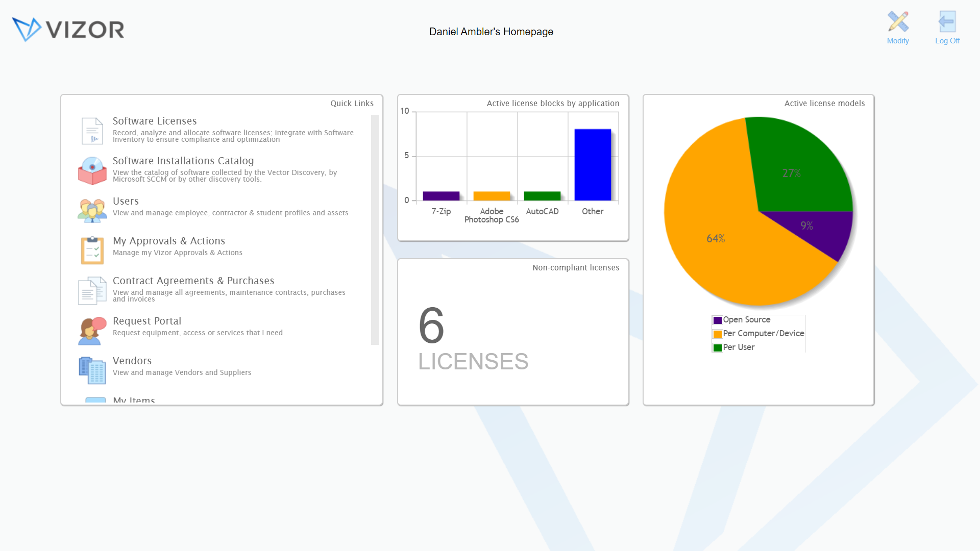Open the Vendors building icon
The height and width of the screenshot is (551, 980).
pyautogui.click(x=92, y=370)
